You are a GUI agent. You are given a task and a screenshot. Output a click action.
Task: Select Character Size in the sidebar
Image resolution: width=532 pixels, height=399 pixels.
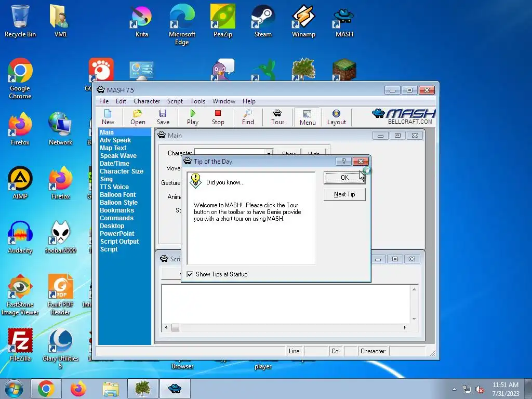click(122, 171)
